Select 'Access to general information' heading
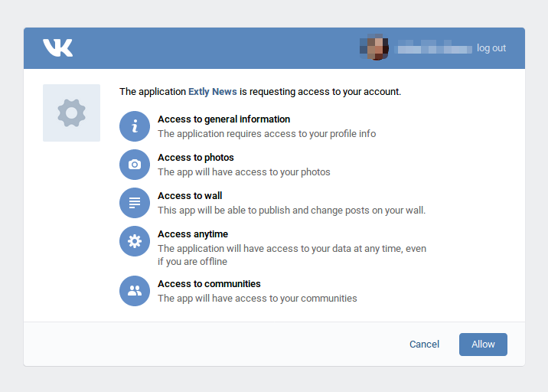The height and width of the screenshot is (392, 548). [x=223, y=119]
